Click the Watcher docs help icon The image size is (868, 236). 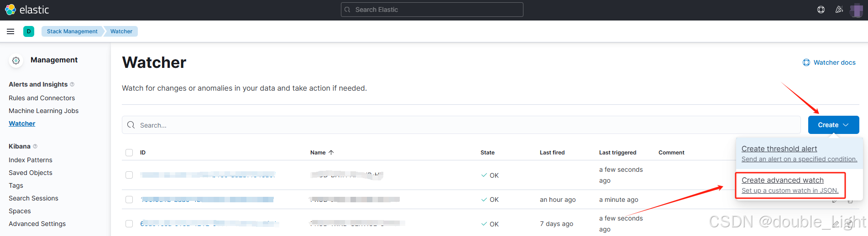[x=806, y=62]
